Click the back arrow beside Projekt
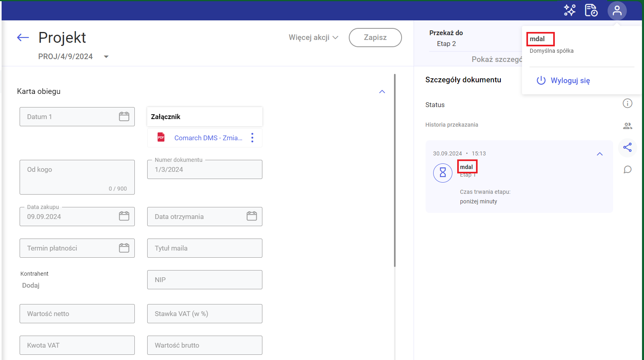 tap(23, 38)
